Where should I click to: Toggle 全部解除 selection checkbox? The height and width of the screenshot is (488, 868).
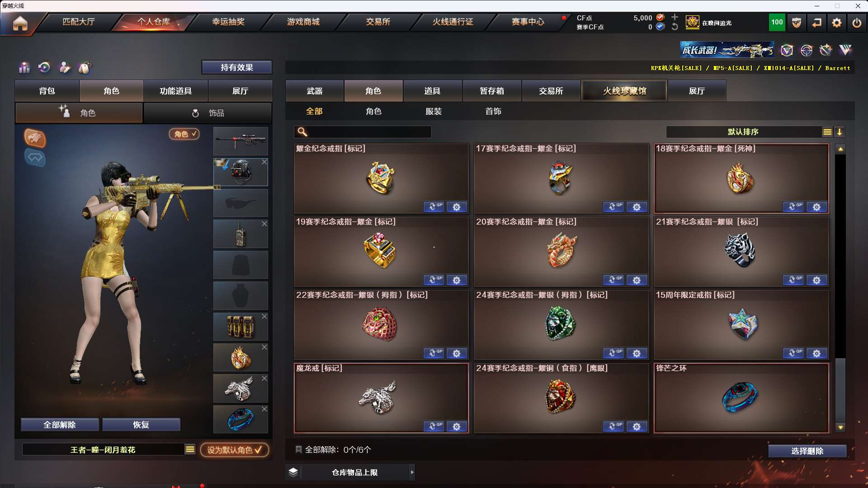pos(299,450)
